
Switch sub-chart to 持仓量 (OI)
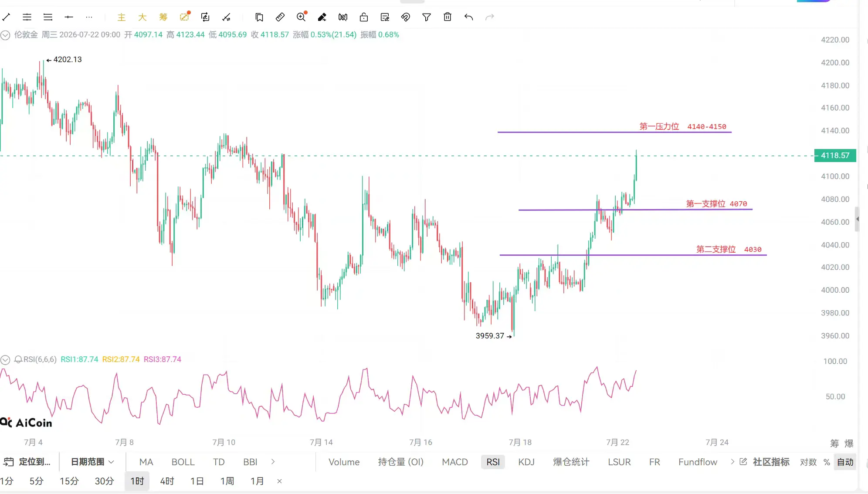401,462
